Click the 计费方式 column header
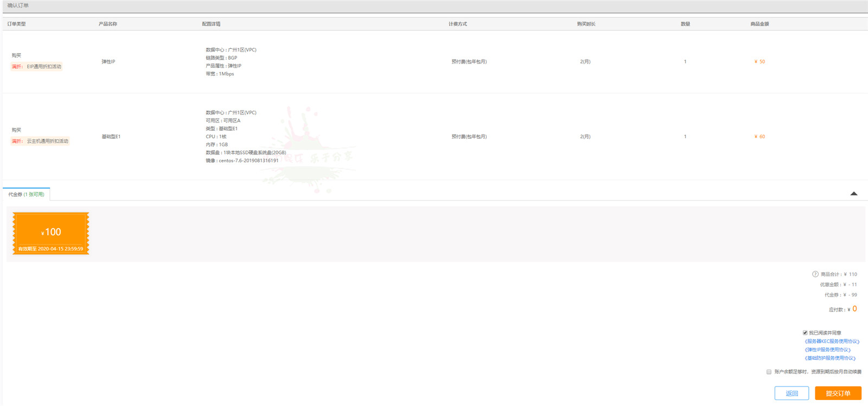Screen dimensions: 868x406 pos(457,24)
